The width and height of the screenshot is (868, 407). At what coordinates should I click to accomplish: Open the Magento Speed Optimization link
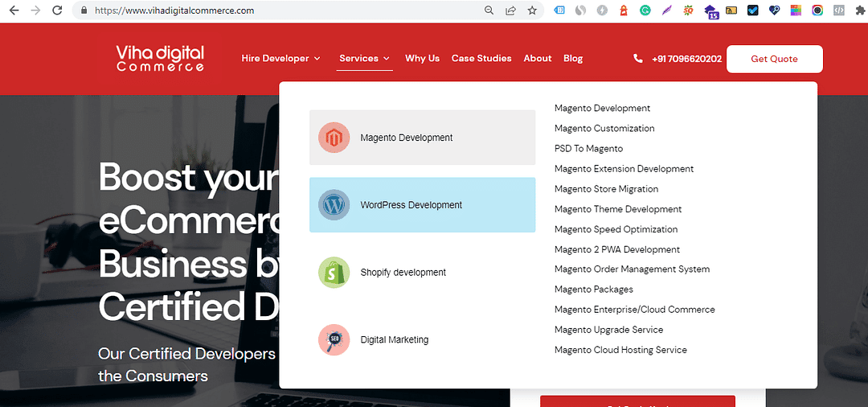(616, 229)
